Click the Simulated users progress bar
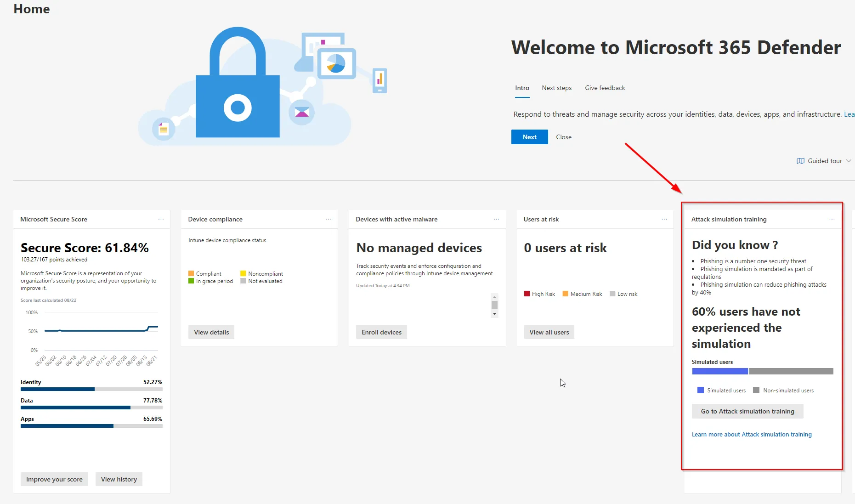The width and height of the screenshot is (855, 504). (x=763, y=371)
